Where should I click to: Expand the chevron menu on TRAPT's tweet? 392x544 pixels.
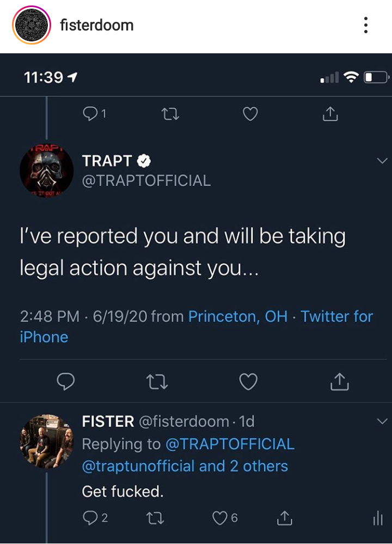(382, 161)
